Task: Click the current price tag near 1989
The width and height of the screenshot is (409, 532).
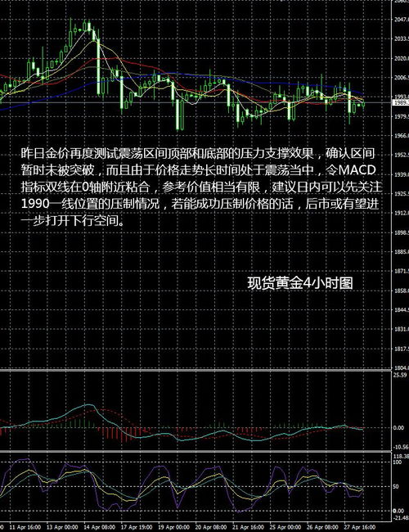Action: [401, 102]
